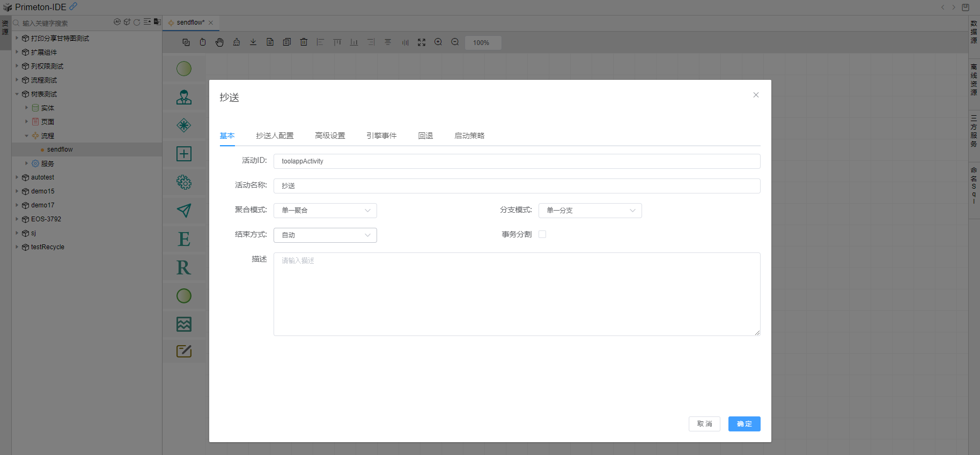Select the gear node in palette
The height and width of the screenshot is (455, 980).
coord(184,182)
